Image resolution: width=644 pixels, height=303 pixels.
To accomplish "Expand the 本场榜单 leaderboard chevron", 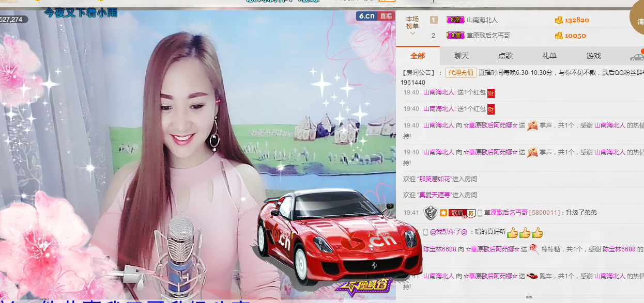I will point(412,34).
